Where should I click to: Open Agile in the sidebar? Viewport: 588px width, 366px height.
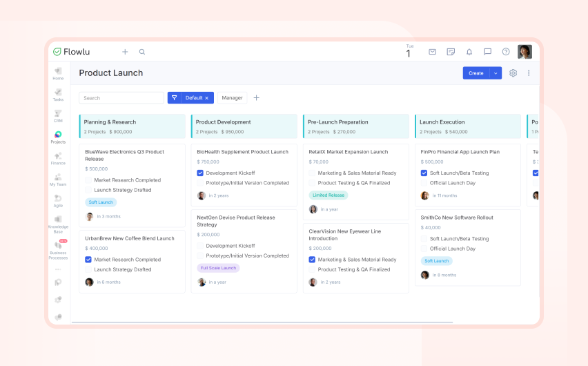click(x=58, y=201)
